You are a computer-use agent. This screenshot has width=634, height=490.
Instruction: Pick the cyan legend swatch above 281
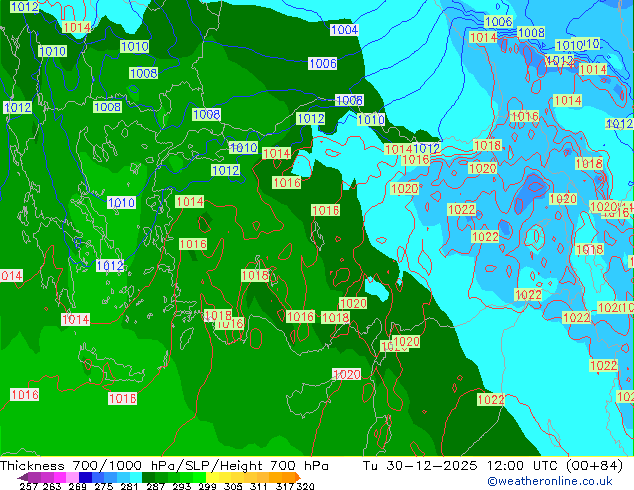(135, 477)
